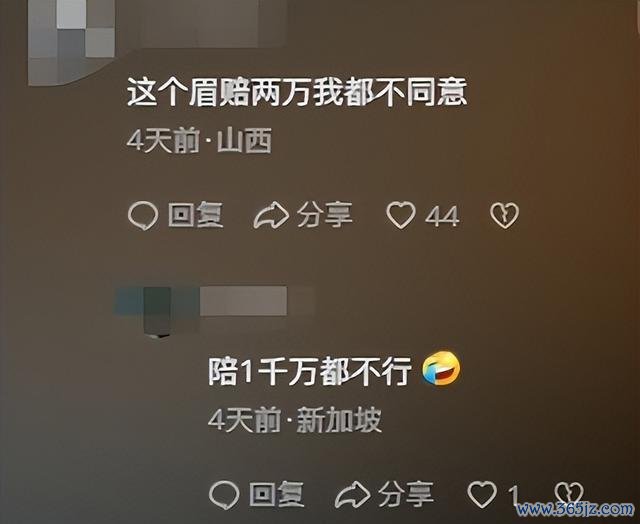
Task: Tap the 分享 label under second comment
Action: [406, 494]
